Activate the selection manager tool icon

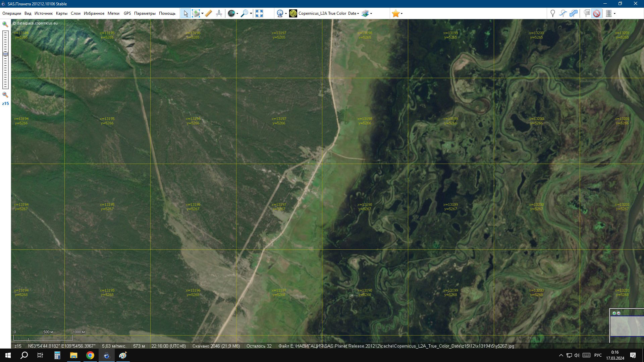196,13
